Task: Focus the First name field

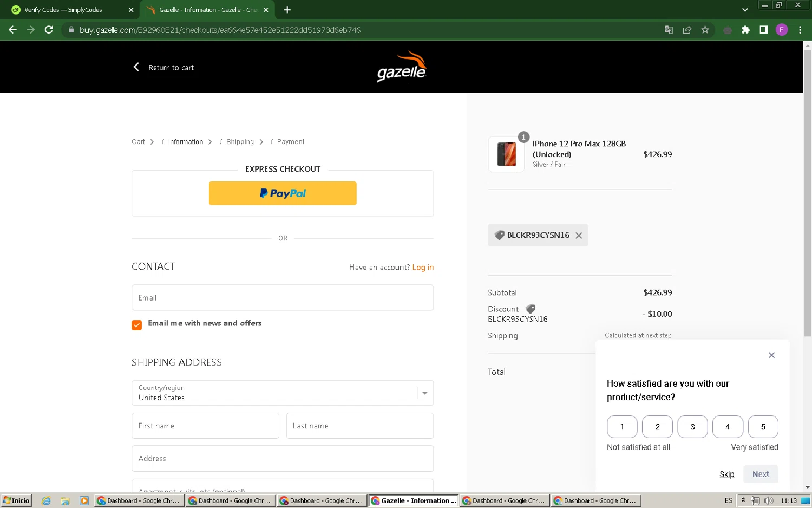Action: pyautogui.click(x=205, y=426)
